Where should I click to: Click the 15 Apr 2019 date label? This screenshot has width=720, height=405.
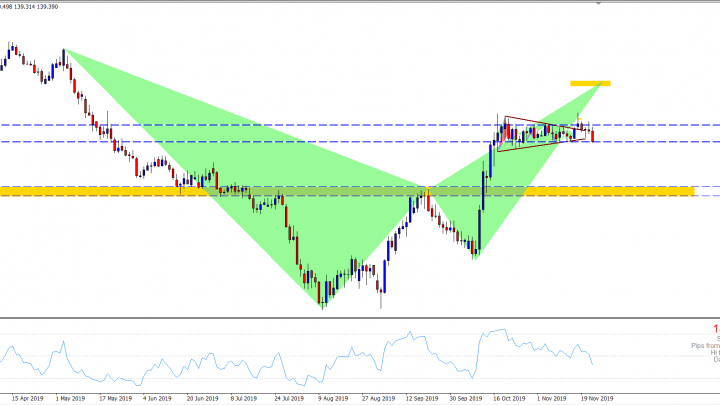[26, 397]
